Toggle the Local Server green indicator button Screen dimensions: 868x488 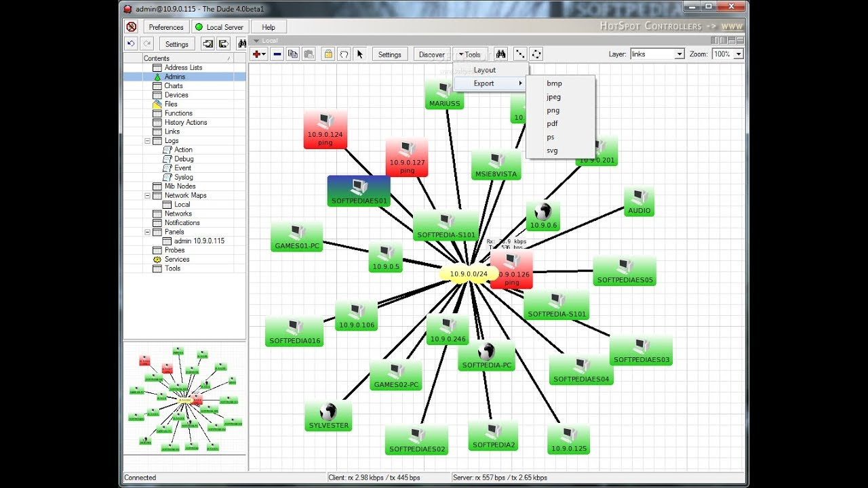(220, 27)
